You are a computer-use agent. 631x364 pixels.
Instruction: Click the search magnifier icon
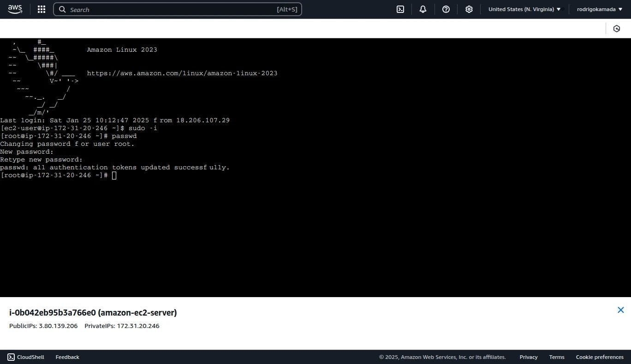pos(62,9)
